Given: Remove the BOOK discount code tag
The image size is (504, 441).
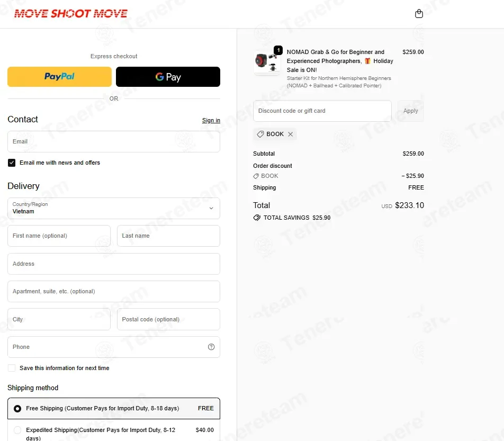Looking at the screenshot, I should (x=290, y=134).
